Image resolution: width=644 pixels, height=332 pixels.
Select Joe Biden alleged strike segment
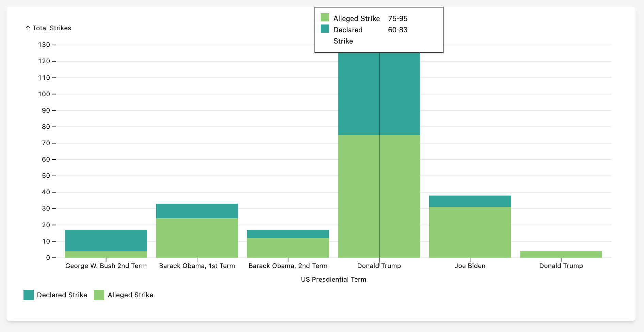tap(470, 232)
